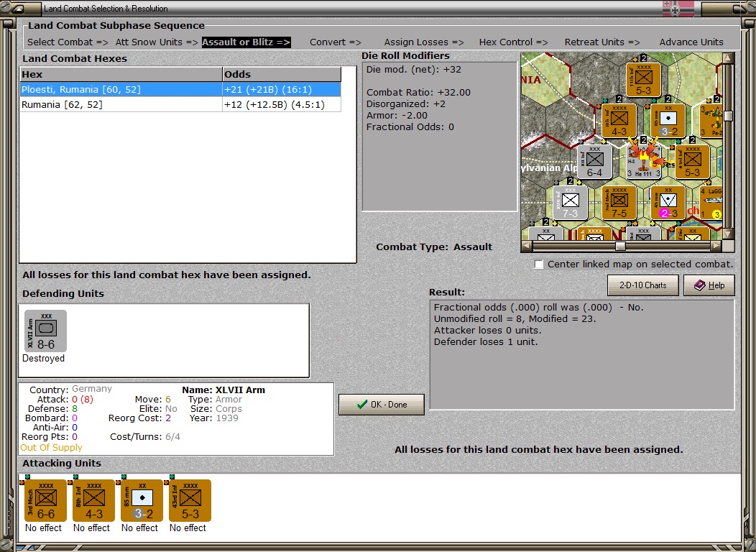Select the destroyed XLVII Arm 8-6 defender
Screen dimensions: 756x552
(45, 331)
